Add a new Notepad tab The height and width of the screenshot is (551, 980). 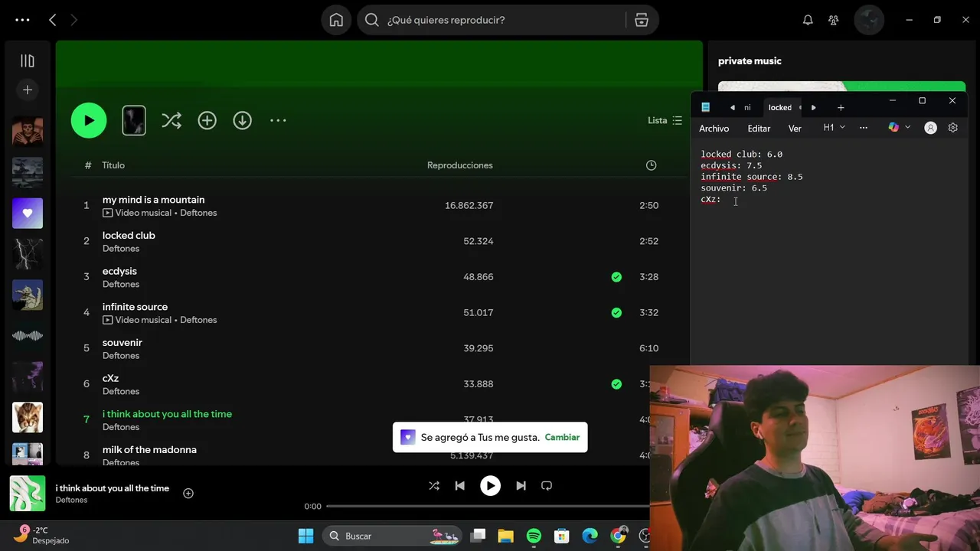(x=841, y=108)
